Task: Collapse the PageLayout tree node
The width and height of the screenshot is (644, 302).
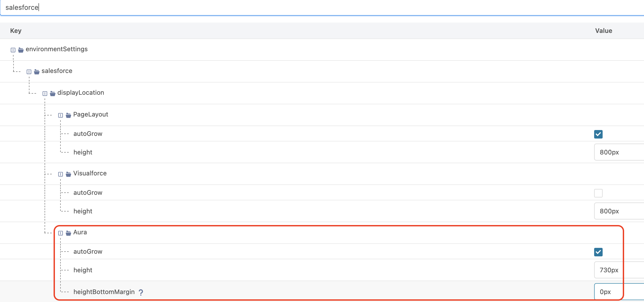Action: [x=60, y=115]
